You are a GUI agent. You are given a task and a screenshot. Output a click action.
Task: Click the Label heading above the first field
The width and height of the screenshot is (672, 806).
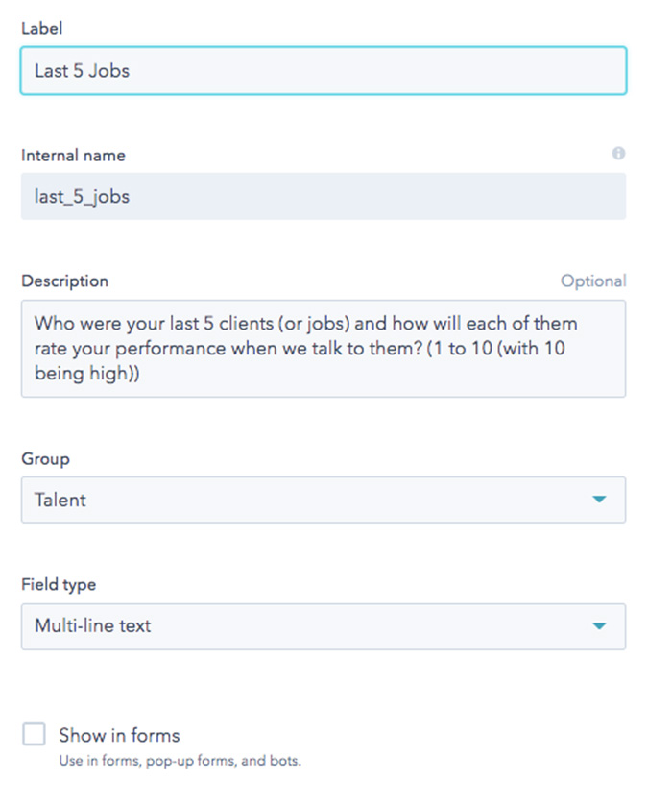point(41,28)
